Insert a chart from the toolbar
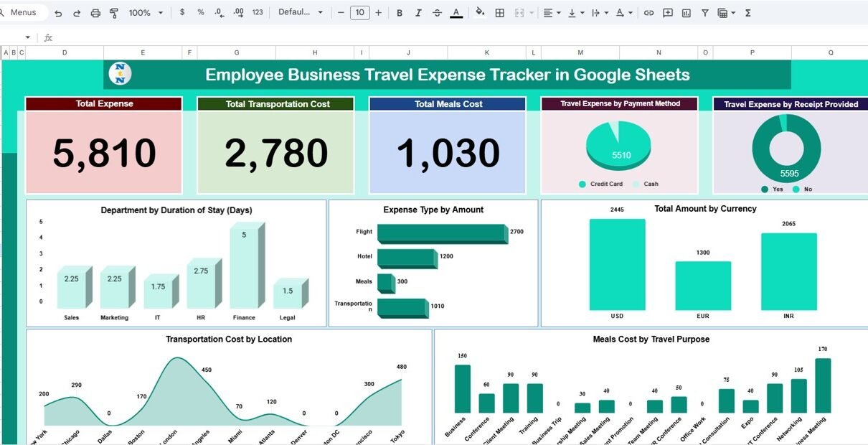Screen dimensions: 868x445 pos(687,13)
